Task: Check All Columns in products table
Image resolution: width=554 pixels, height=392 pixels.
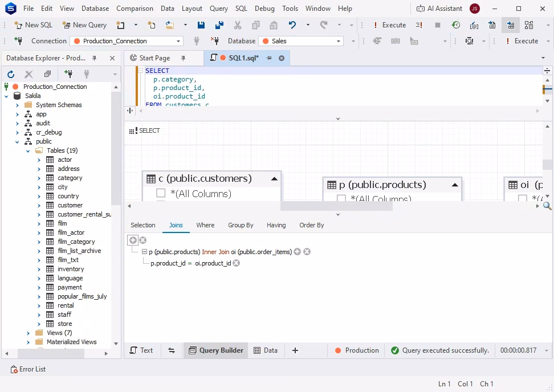Action: (x=341, y=198)
